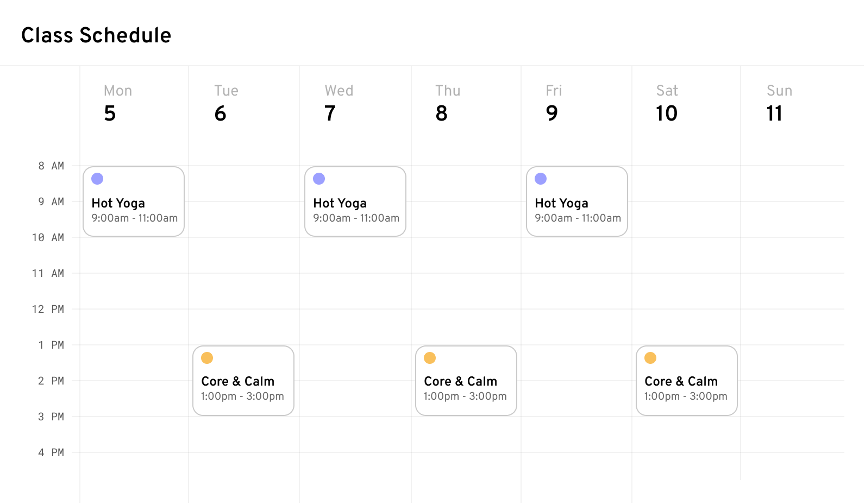Click the orange dot on Saturday's Core & Calm card
This screenshot has width=865, height=504.
650,357
